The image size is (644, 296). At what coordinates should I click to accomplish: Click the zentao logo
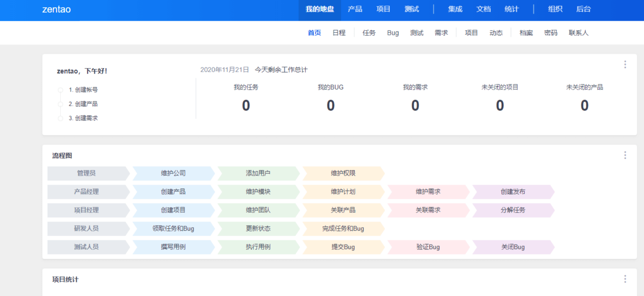[57, 9]
